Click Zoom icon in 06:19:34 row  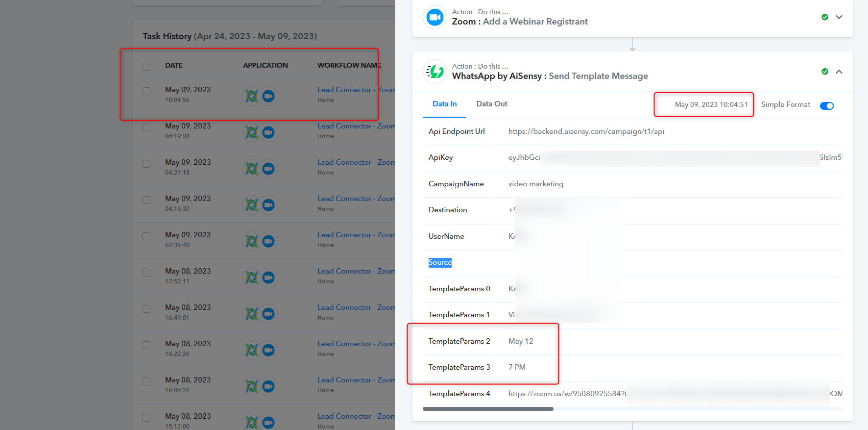coord(268,132)
